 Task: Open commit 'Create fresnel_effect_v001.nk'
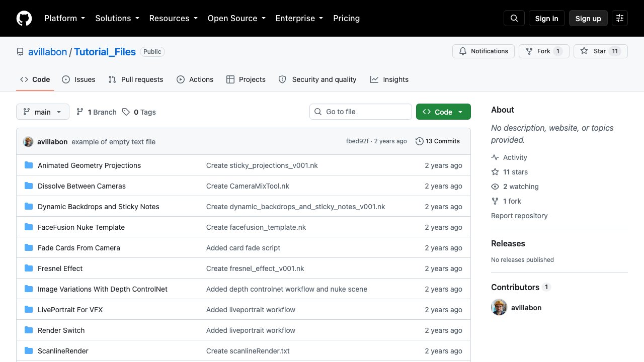click(x=256, y=268)
